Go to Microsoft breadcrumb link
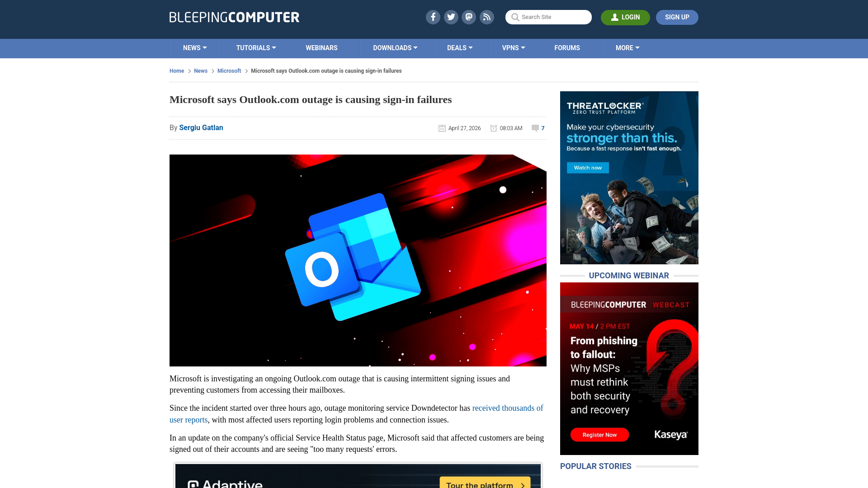 pyautogui.click(x=229, y=71)
